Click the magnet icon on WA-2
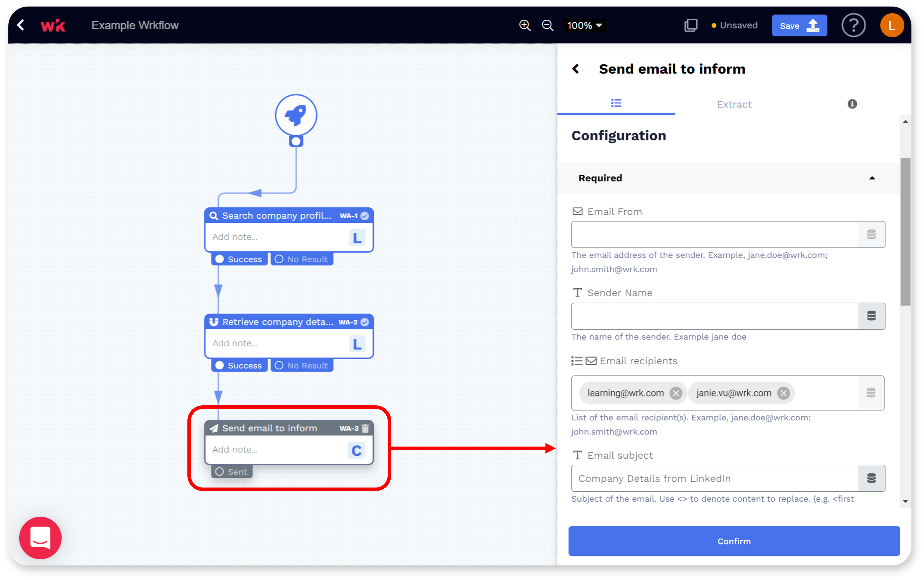The height and width of the screenshot is (580, 924). (x=214, y=322)
